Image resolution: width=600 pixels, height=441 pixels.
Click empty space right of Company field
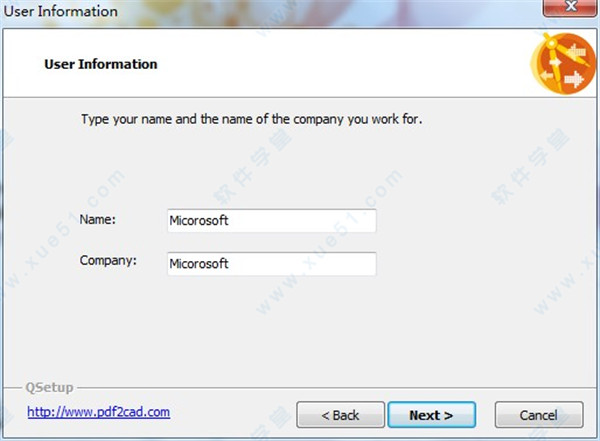tap(482, 264)
